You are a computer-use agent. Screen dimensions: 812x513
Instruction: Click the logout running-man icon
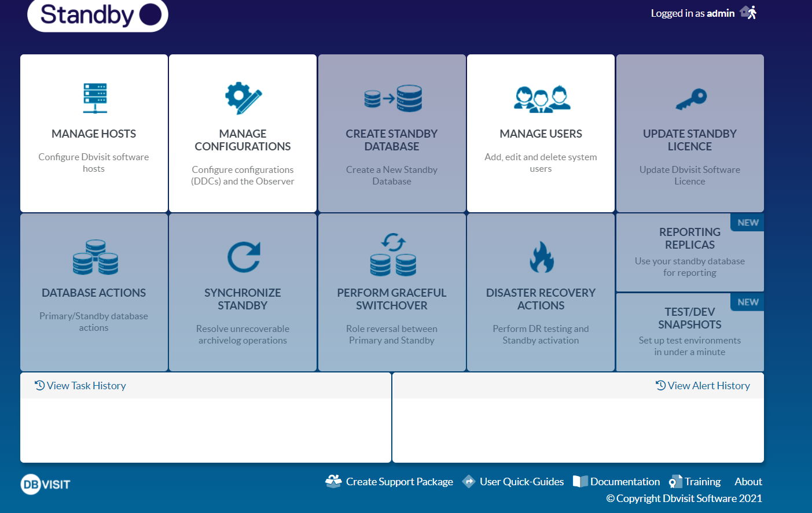pyautogui.click(x=748, y=12)
